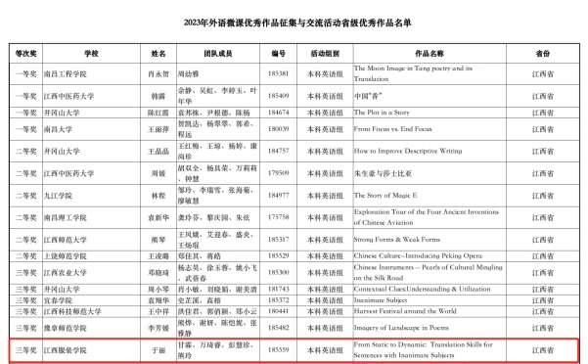Click the 九江学院 school cell
Image resolution: width=588 pixels, height=364 pixels.
pyautogui.click(x=91, y=196)
